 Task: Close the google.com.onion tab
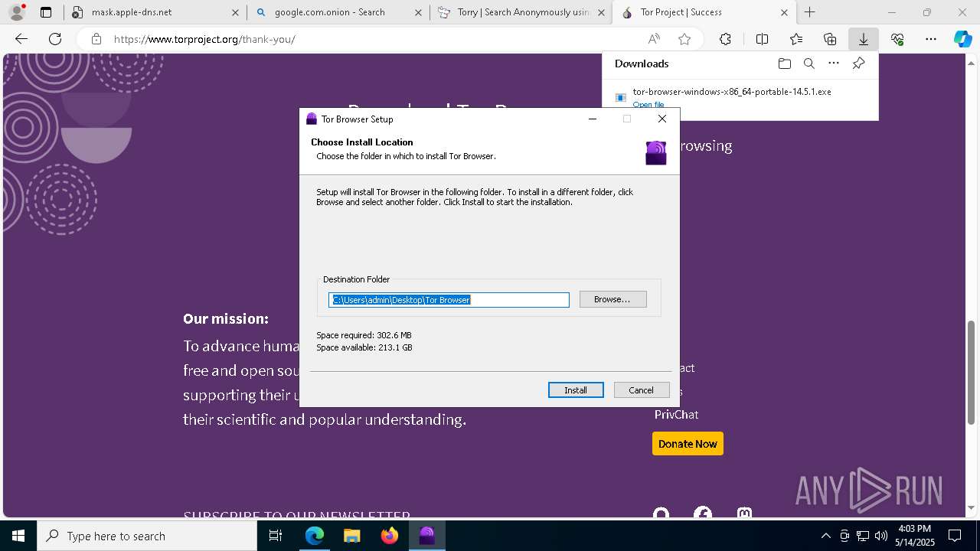coord(418,12)
